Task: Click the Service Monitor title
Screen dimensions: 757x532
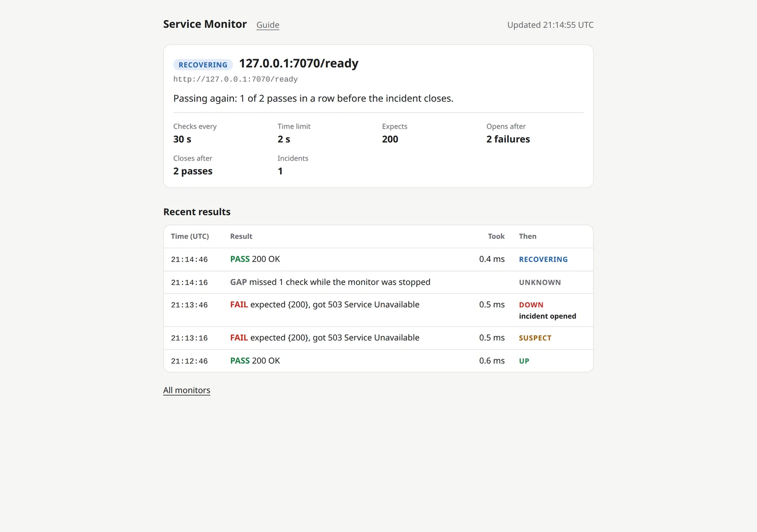Action: (x=205, y=24)
